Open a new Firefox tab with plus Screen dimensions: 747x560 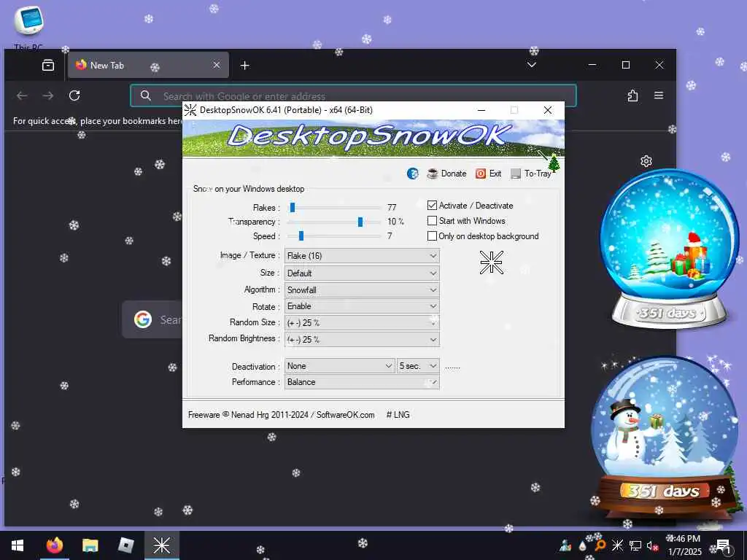point(245,65)
